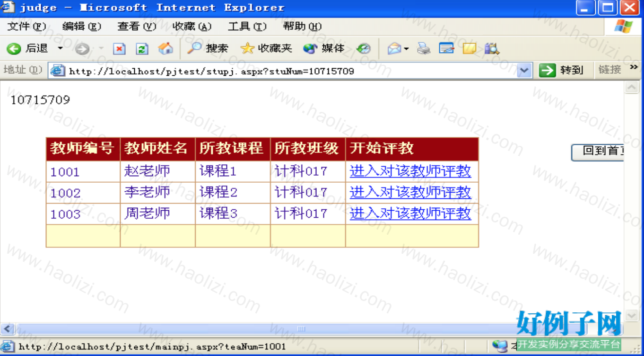Click the vertical scrollbar down arrow
The image size is (644, 356).
tap(632, 315)
